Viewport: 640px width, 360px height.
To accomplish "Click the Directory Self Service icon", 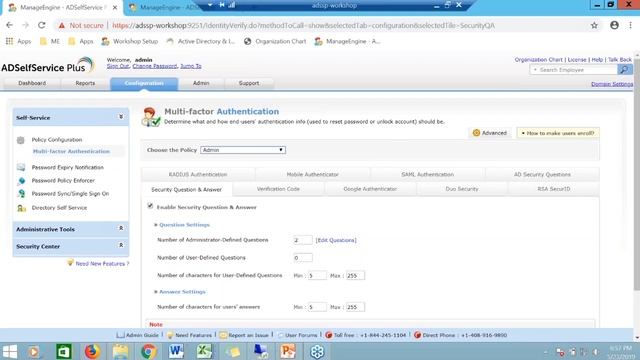I will click(x=21, y=208).
